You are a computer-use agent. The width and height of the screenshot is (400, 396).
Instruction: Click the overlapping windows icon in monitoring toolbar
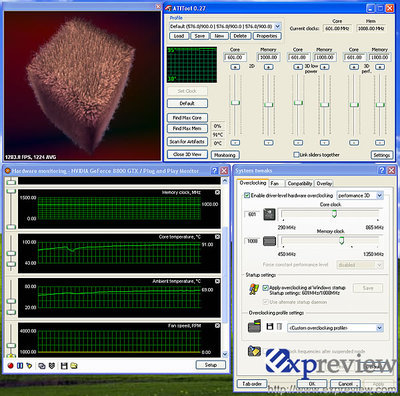[x=42, y=366]
